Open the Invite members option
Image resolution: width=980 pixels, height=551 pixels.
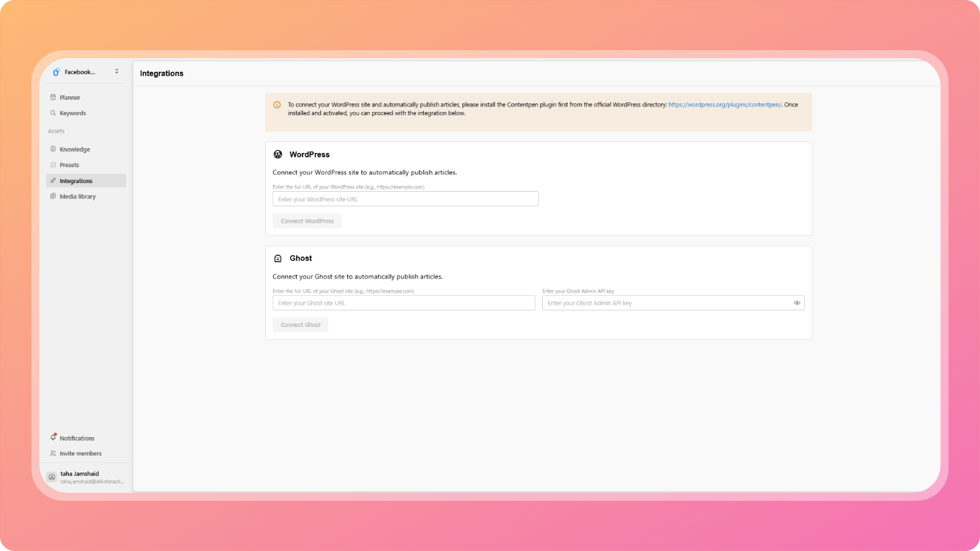click(86, 454)
